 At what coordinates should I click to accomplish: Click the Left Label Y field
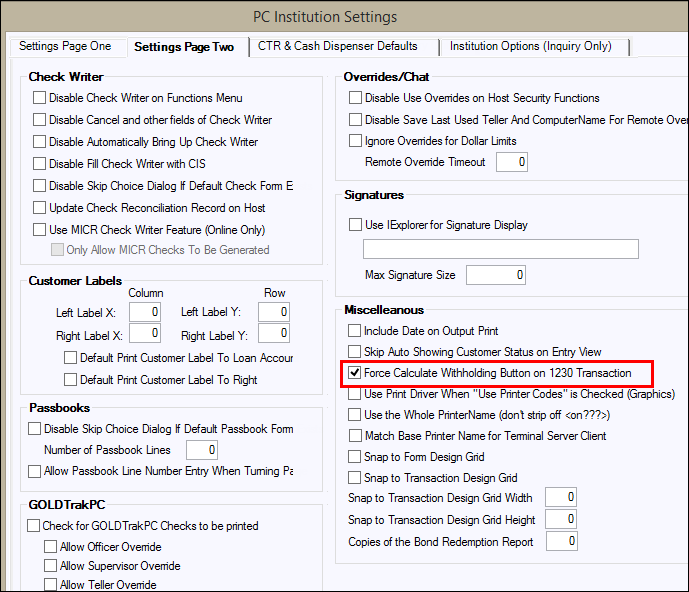[274, 312]
